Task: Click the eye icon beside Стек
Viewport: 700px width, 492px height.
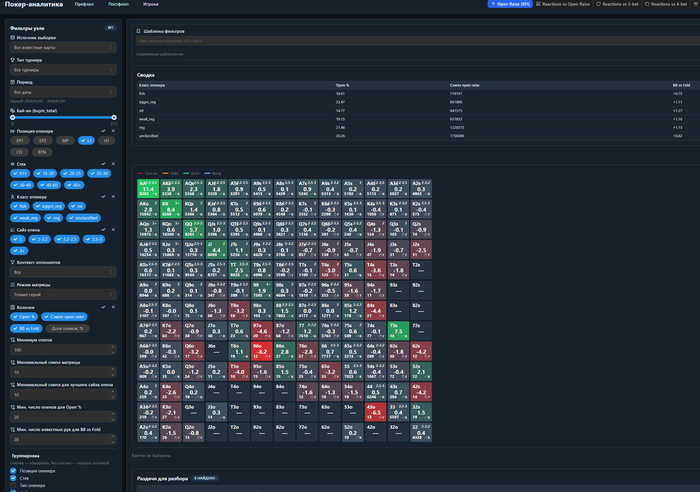Action: pos(12,164)
